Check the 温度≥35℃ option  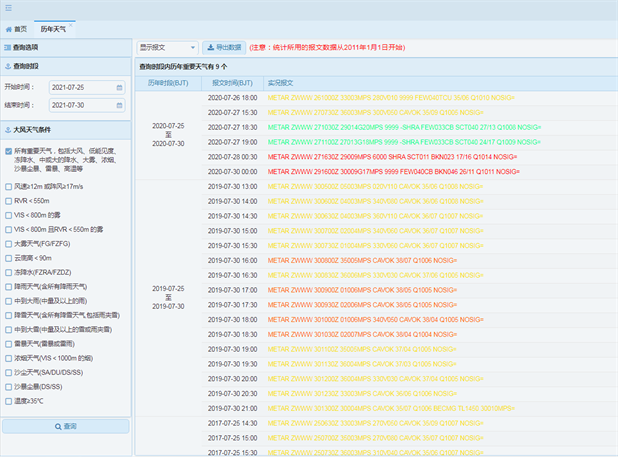click(x=8, y=400)
